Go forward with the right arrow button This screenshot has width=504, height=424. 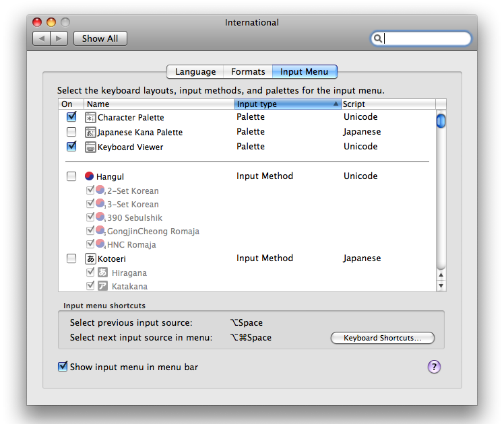[59, 38]
